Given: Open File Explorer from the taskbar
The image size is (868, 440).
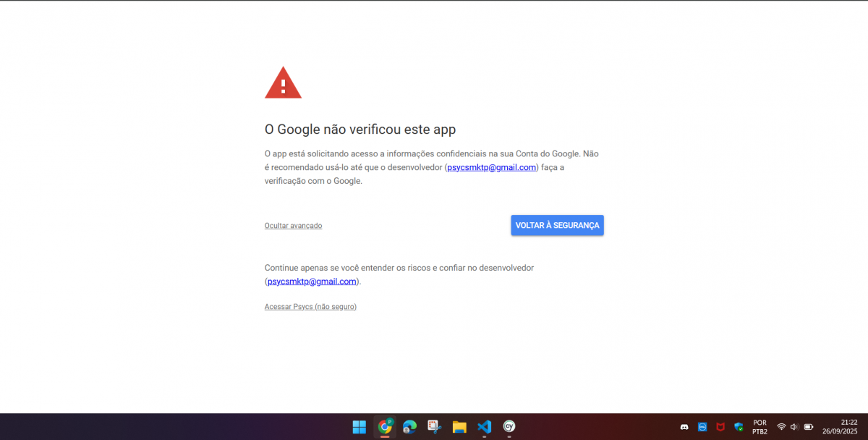Looking at the screenshot, I should 459,427.
